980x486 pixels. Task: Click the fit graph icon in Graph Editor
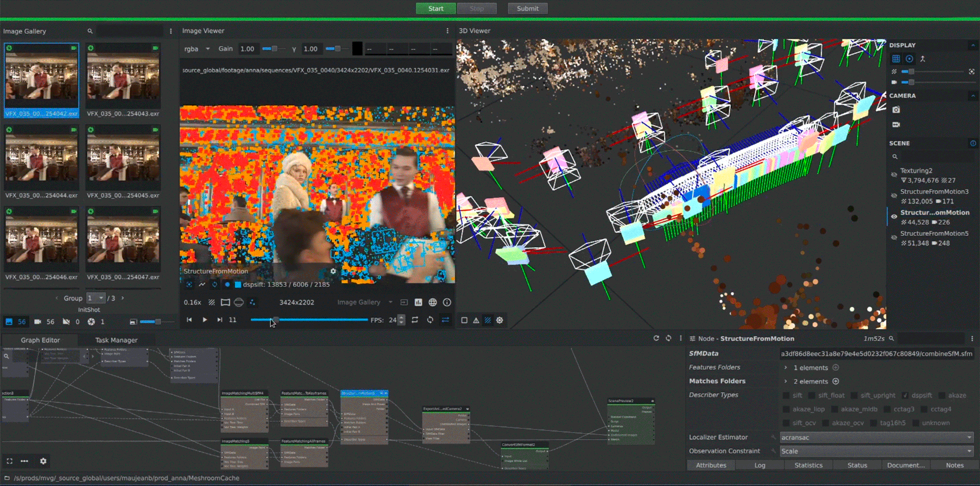point(9,461)
